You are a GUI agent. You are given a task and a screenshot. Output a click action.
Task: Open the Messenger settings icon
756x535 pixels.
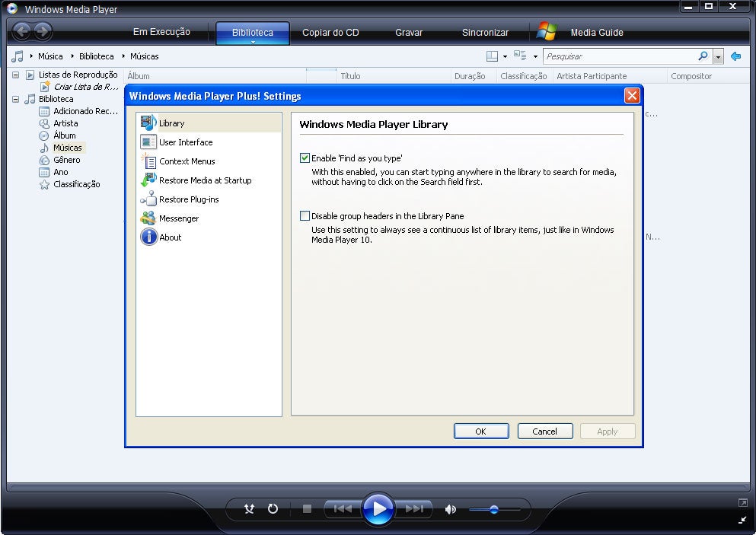148,218
